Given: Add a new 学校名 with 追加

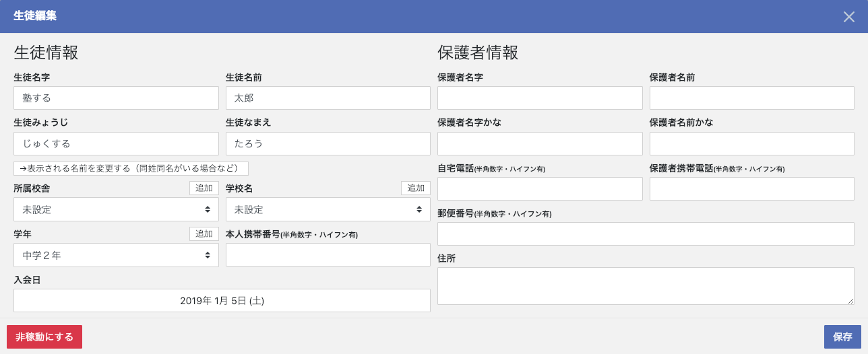Looking at the screenshot, I should [x=416, y=188].
